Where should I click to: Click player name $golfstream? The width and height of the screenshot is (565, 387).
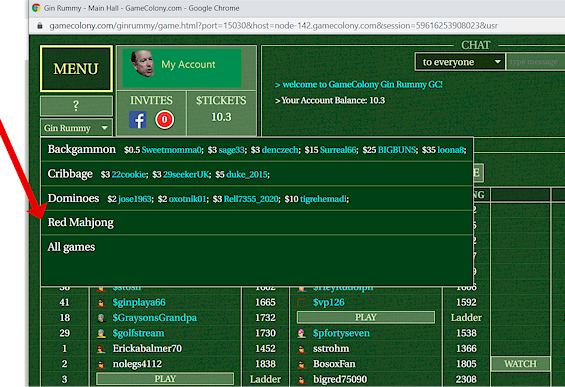(x=138, y=333)
